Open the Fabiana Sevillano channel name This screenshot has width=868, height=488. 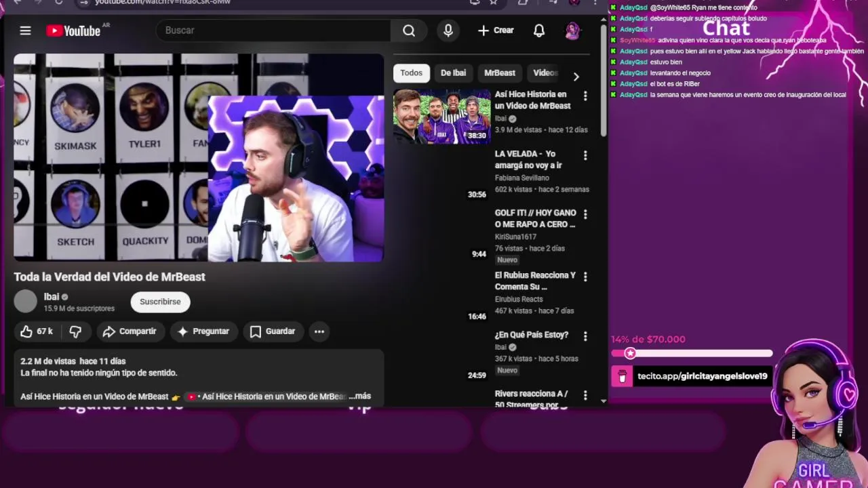[522, 178]
